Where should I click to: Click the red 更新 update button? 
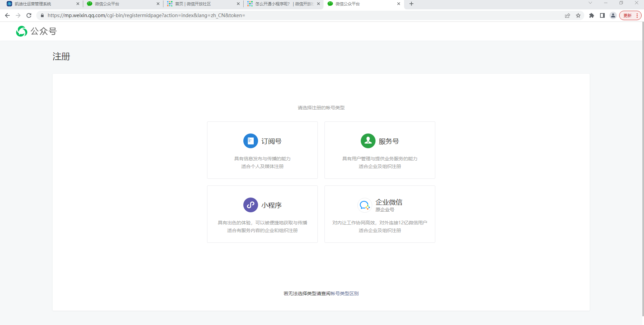click(630, 15)
